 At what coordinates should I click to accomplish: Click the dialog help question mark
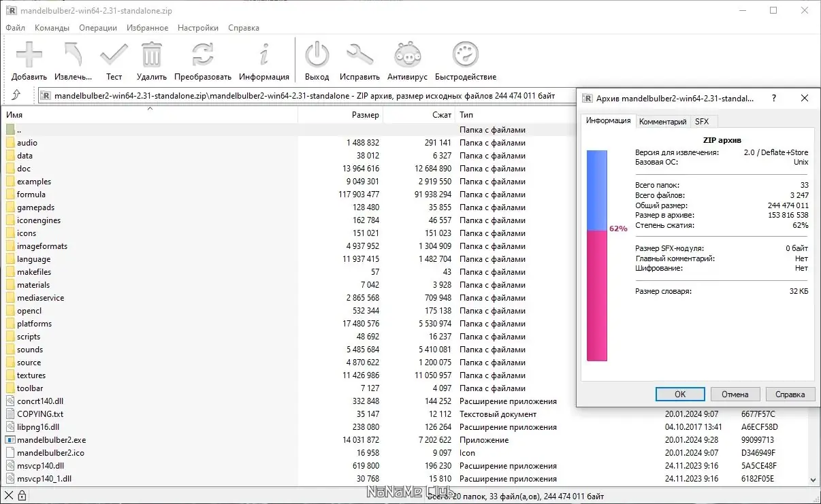pos(774,98)
